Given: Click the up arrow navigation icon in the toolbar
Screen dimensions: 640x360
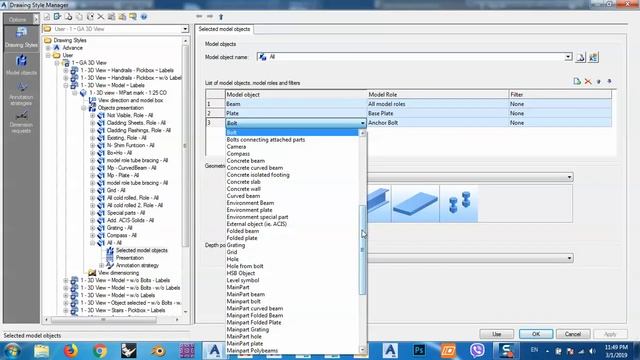Looking at the screenshot, I should [221, 17].
